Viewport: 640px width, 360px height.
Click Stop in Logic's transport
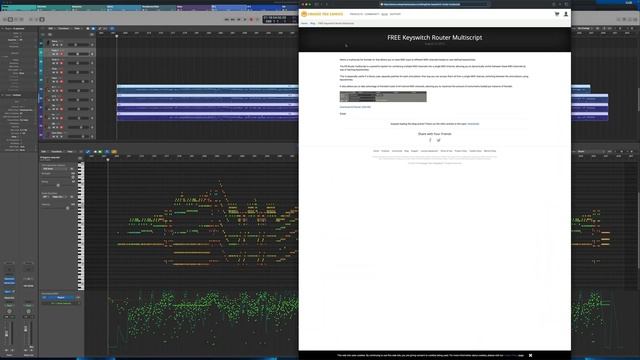(239, 19)
